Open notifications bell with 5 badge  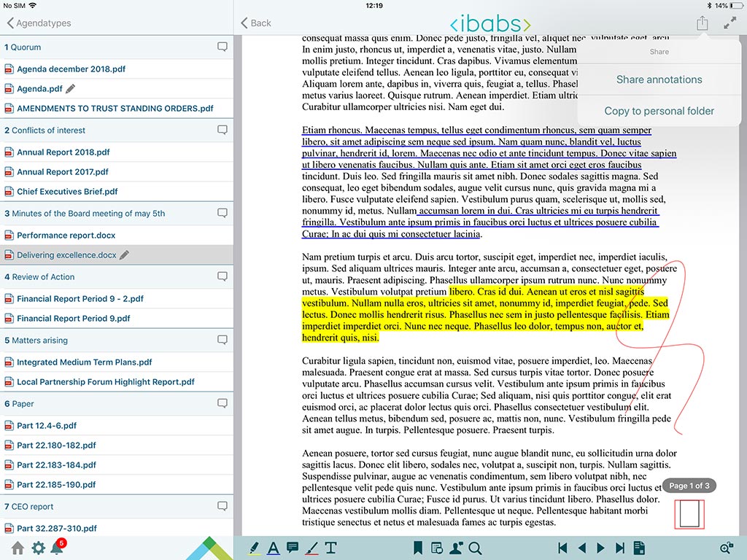pyautogui.click(x=58, y=547)
